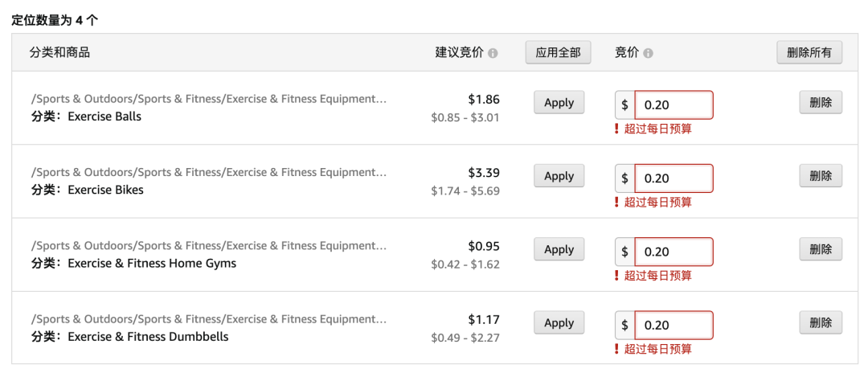The height and width of the screenshot is (369, 868).
Task: Click budget error icon under Exercise Balls bid
Action: 617,129
